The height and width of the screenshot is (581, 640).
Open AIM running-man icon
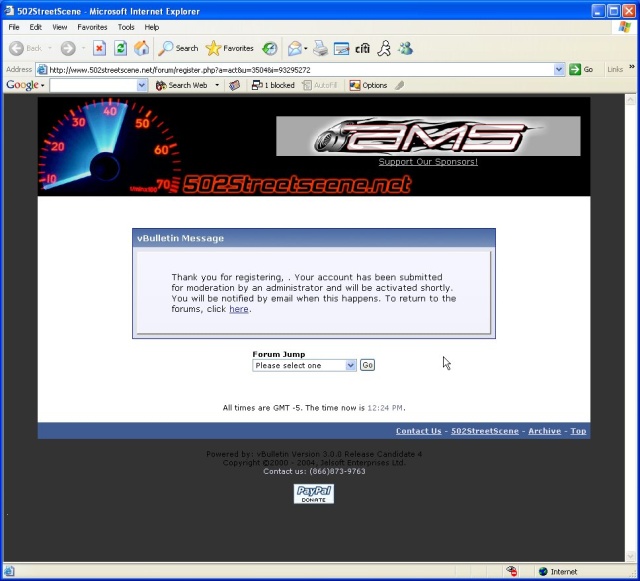pyautogui.click(x=384, y=49)
